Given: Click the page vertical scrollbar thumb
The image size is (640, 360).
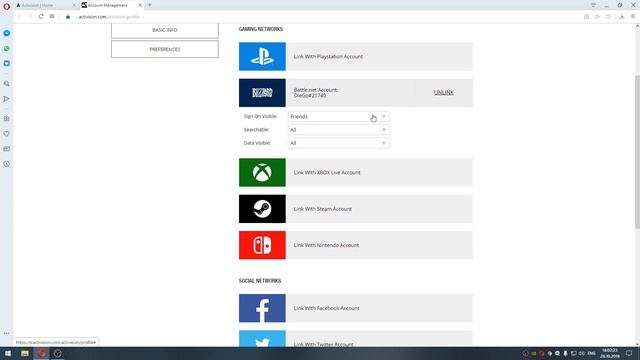Looking at the screenshot, I should [x=637, y=152].
